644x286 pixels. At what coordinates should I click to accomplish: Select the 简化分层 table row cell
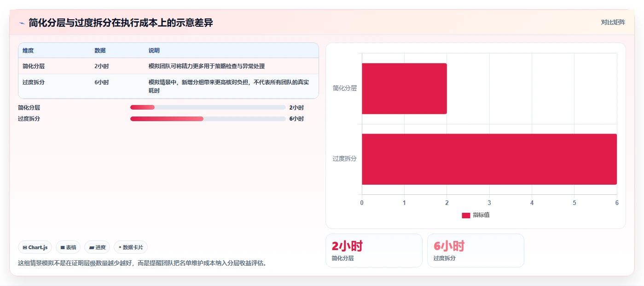(34, 66)
